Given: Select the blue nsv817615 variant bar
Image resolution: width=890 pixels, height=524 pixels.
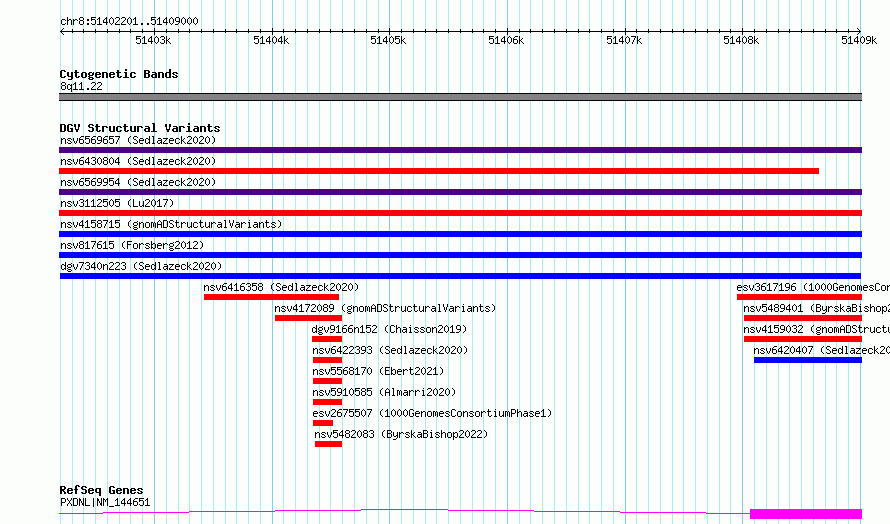Looking at the screenshot, I should click(x=460, y=255).
